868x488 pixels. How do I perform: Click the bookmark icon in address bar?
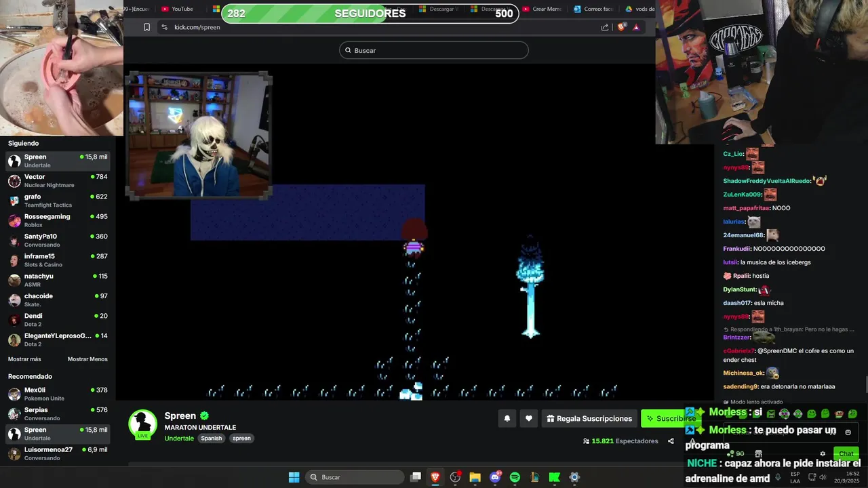pyautogui.click(x=146, y=27)
